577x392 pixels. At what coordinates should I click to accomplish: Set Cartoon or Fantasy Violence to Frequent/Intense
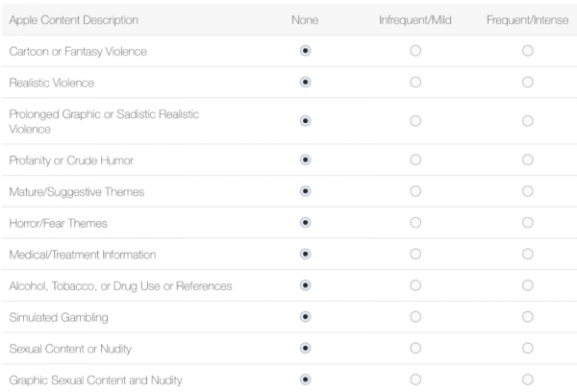(x=528, y=51)
